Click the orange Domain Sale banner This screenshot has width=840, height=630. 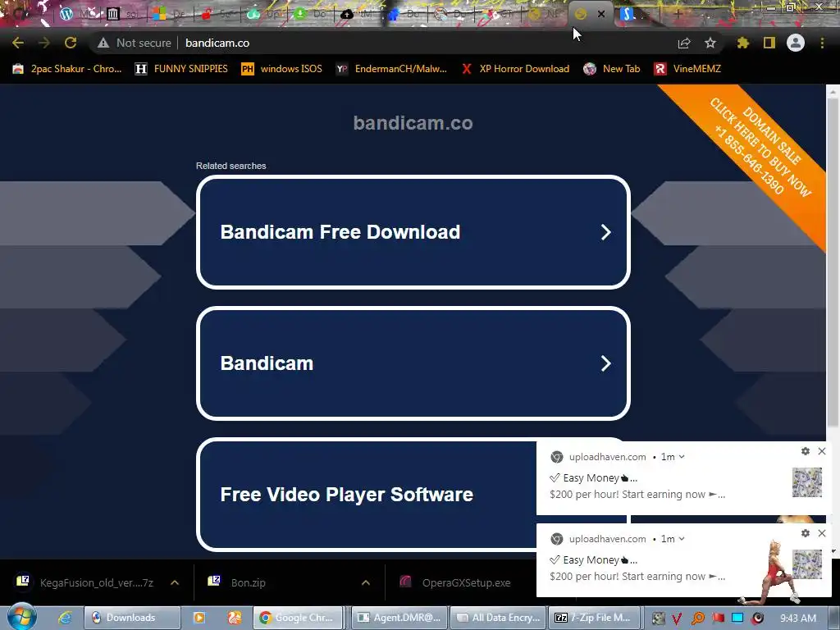760,148
